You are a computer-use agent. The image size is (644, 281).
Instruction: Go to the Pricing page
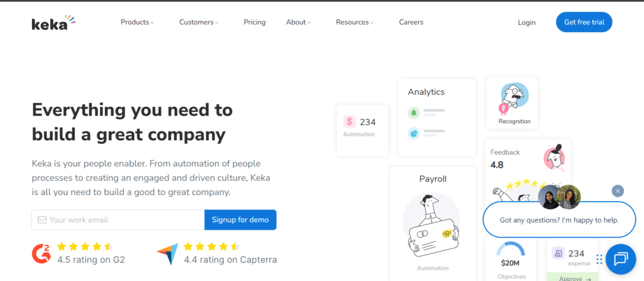255,23
